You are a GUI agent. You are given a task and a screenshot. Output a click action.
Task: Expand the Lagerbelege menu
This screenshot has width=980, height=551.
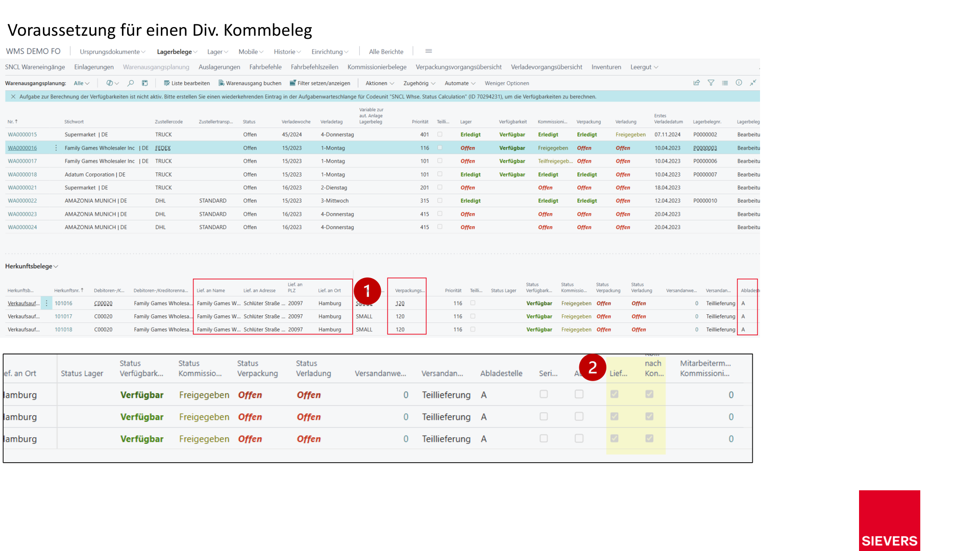pos(177,52)
